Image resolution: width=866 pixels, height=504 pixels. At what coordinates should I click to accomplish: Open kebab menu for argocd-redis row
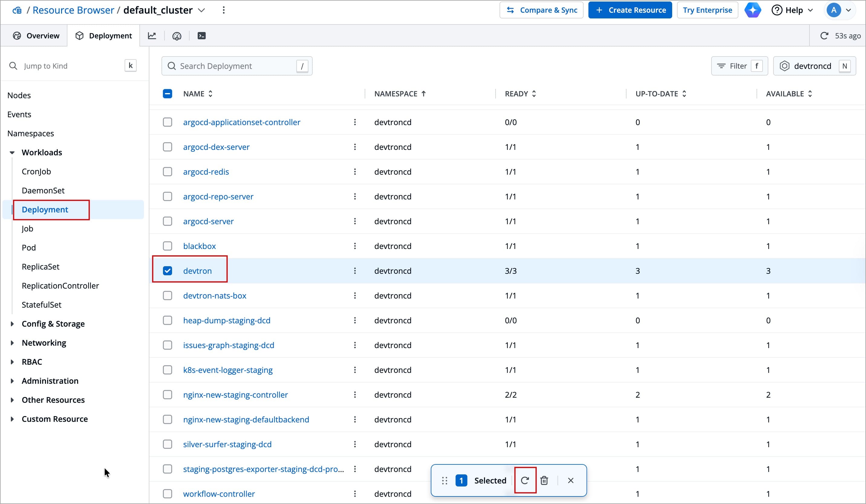tap(355, 172)
